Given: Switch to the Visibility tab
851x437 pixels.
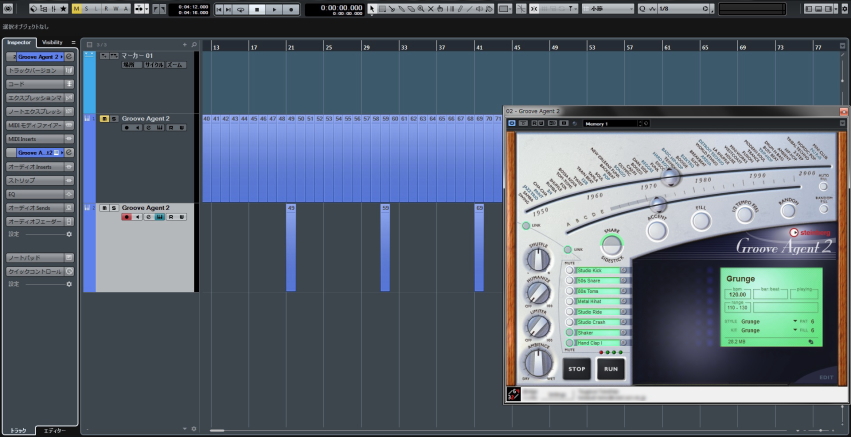Looking at the screenshot, I should pyautogui.click(x=53, y=43).
